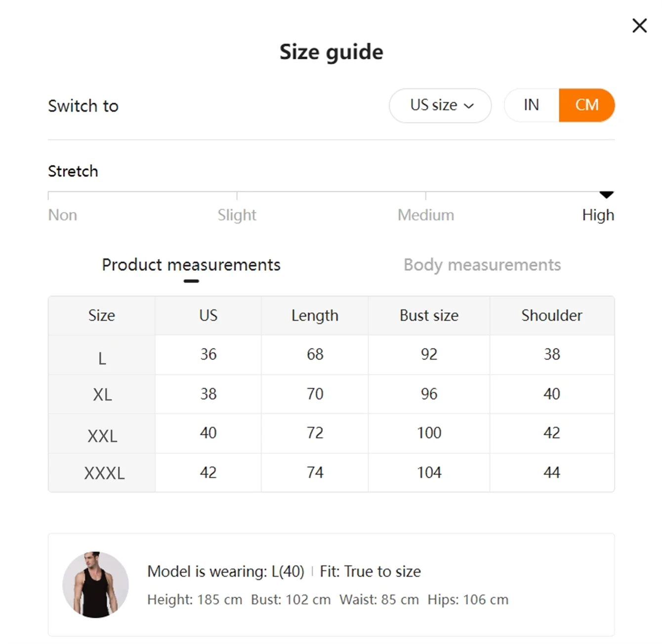Click the Length column header
This screenshot has height=644, width=662.
(315, 315)
